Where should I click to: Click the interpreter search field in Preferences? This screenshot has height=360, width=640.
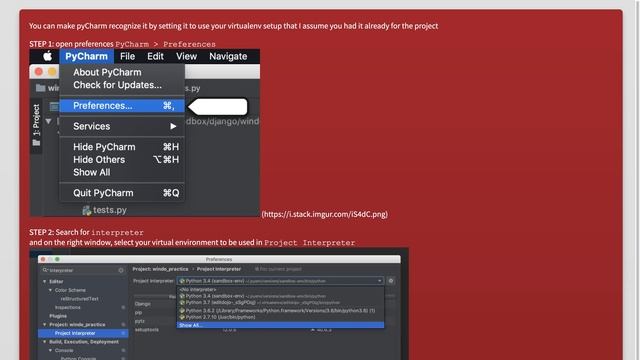83,270
